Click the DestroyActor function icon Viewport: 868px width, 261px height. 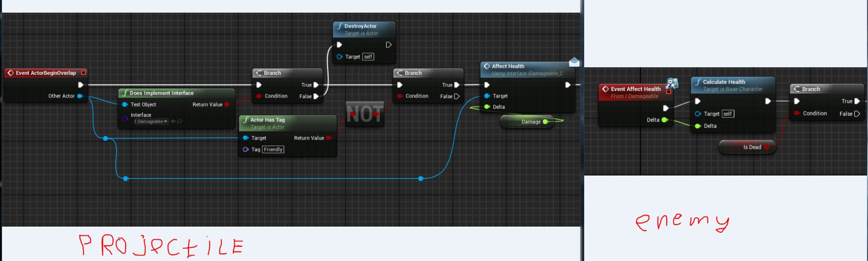[x=339, y=26]
